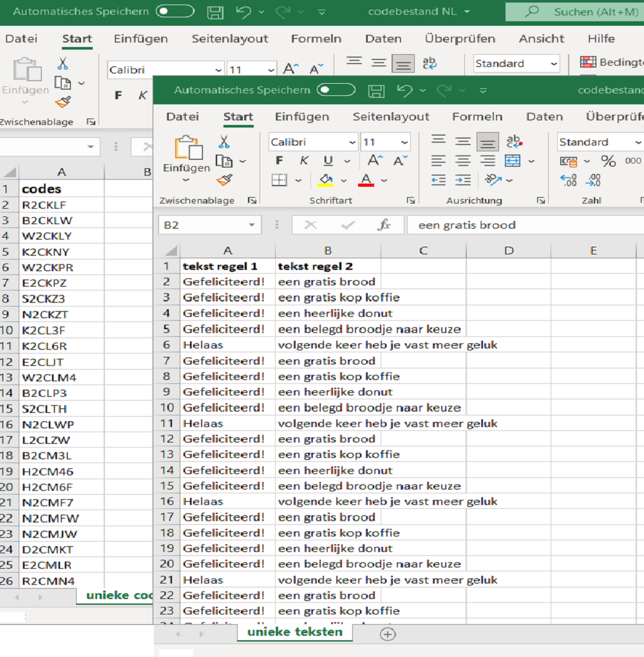This screenshot has width=644, height=657.
Task: Apply the red font color swatch
Action: 366,180
